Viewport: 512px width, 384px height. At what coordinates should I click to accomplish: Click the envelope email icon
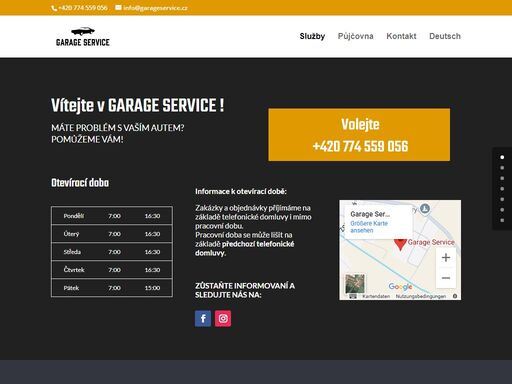point(118,7)
